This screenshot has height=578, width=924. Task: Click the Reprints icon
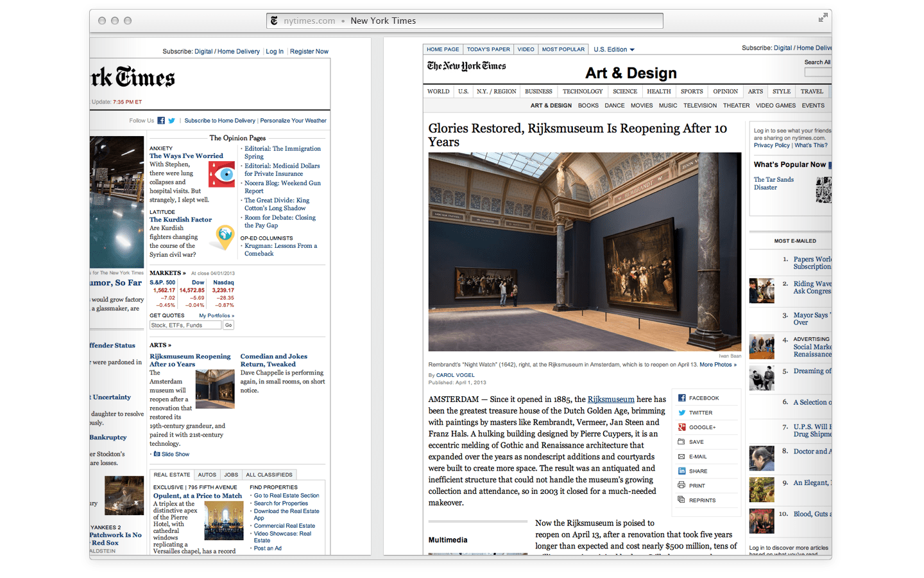[x=681, y=500]
